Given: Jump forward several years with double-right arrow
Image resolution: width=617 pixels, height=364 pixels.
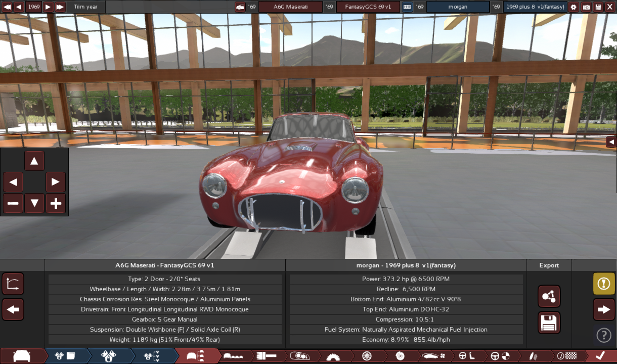Looking at the screenshot, I should pyautogui.click(x=60, y=7).
